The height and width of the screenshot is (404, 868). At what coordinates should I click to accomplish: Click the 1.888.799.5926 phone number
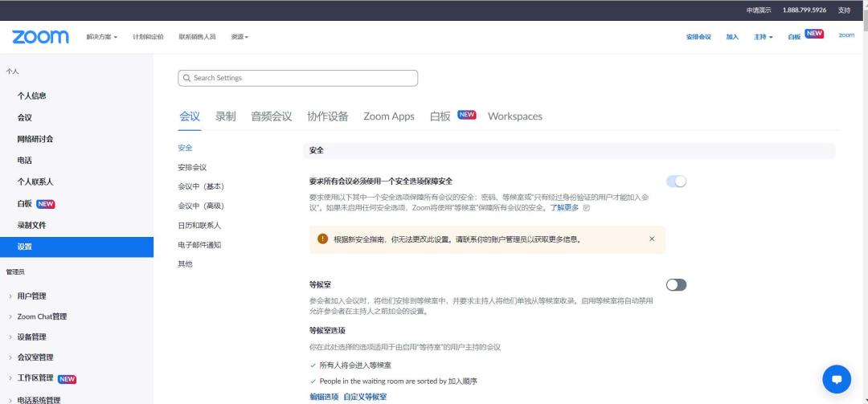pyautogui.click(x=805, y=10)
